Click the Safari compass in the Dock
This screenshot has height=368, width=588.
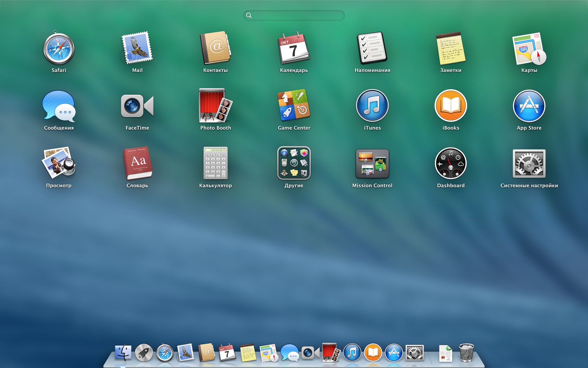[165, 353]
